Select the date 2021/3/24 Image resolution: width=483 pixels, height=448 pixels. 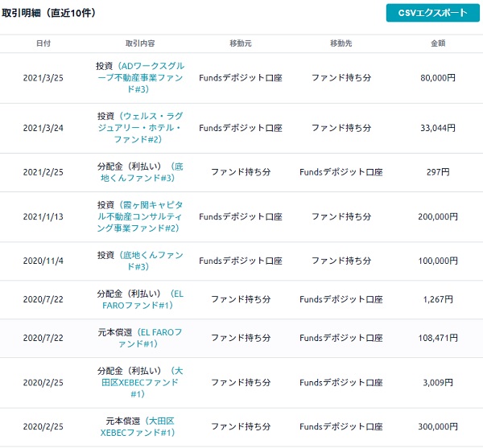(43, 128)
